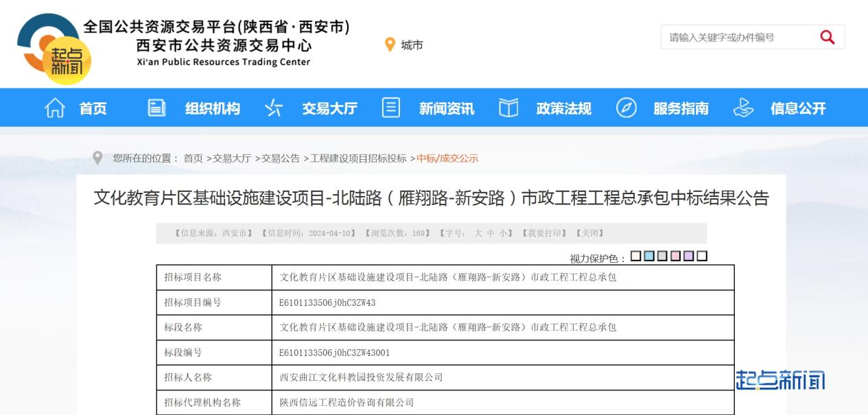868x415 pixels.
Task: Click the list icon beside 新闻资讯
Action: 390,108
